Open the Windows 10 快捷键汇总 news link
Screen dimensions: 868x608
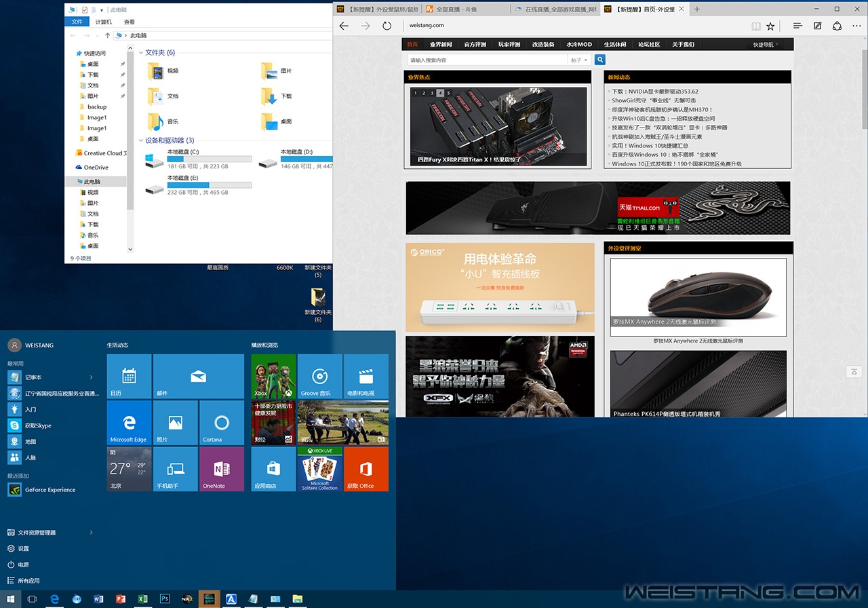650,145
